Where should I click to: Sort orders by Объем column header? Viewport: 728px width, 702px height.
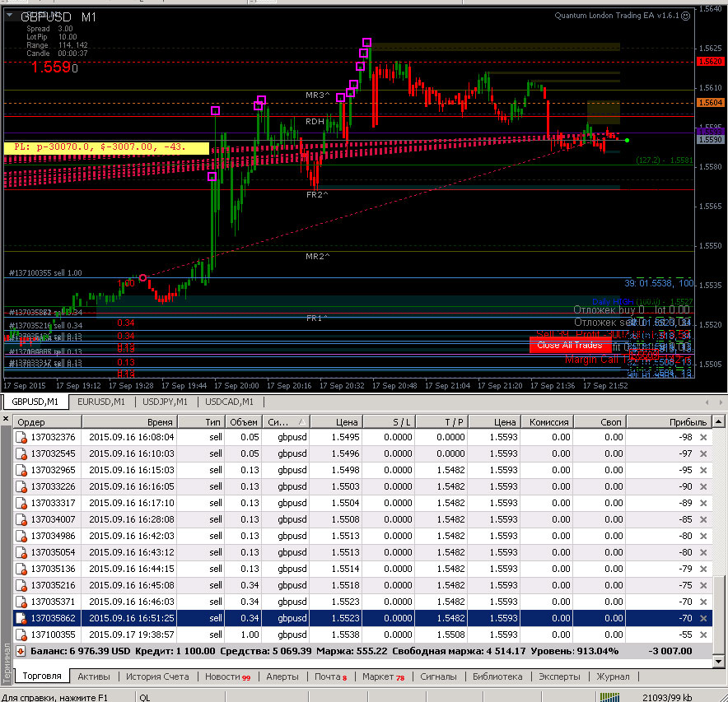(243, 422)
